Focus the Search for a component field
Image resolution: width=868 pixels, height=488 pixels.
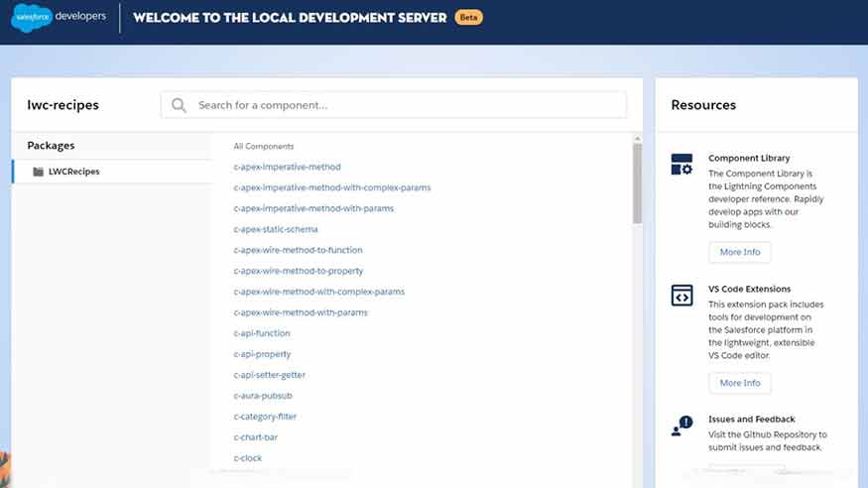pyautogui.click(x=394, y=105)
